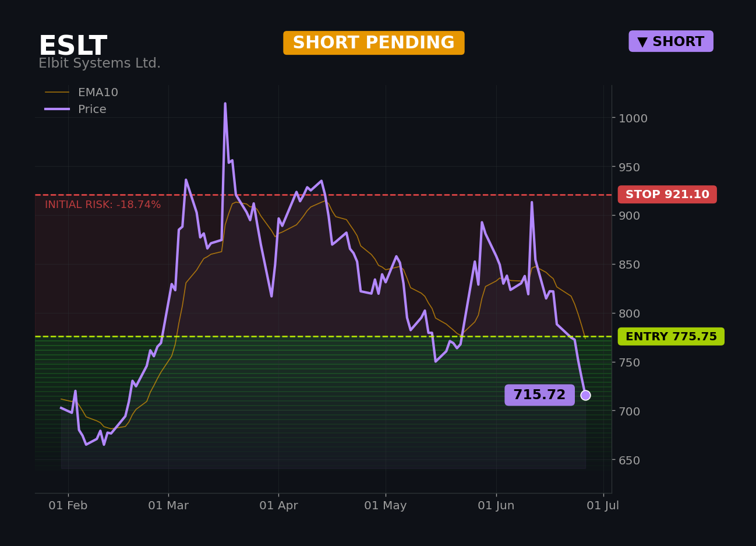Click the SHORT PENDING status badge
The width and height of the screenshot is (756, 546).
pyautogui.click(x=374, y=43)
